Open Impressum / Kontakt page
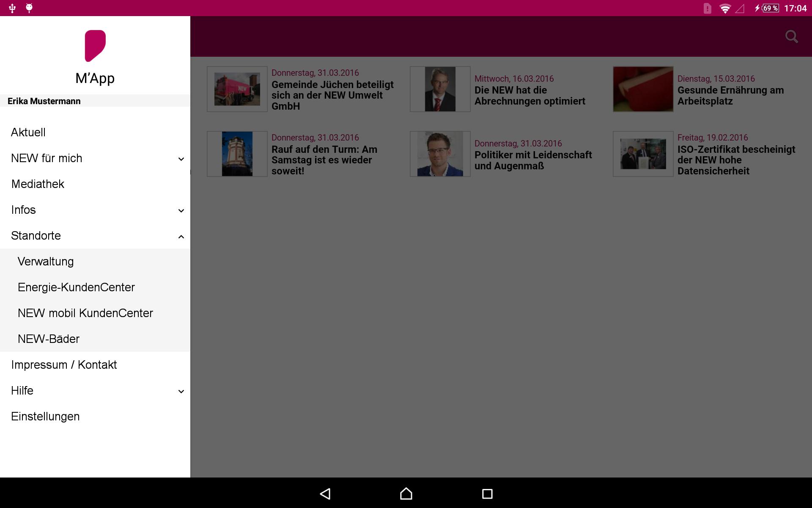 pos(64,365)
